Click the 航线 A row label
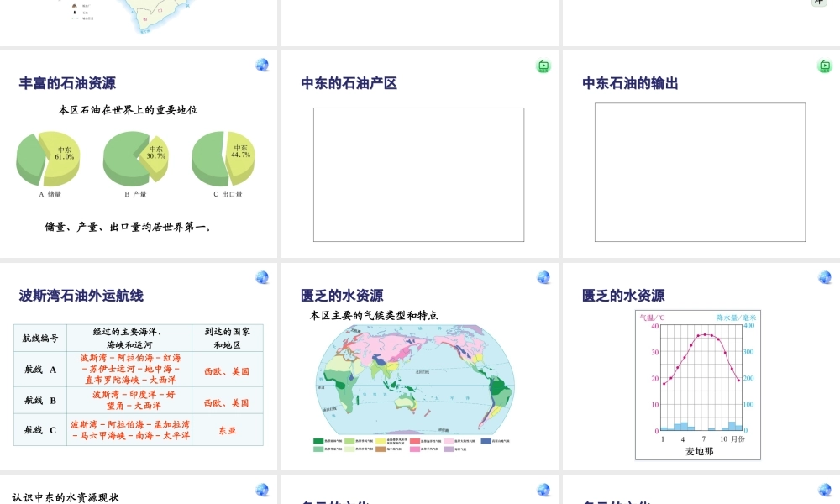 (x=40, y=370)
